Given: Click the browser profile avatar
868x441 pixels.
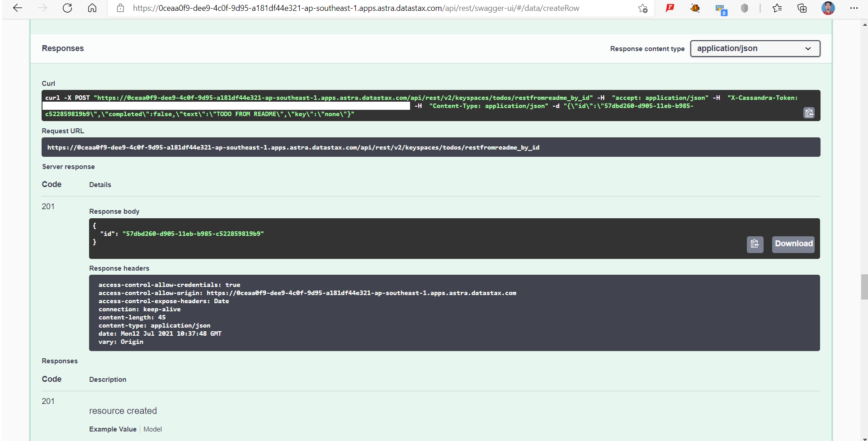Looking at the screenshot, I should tap(829, 8).
